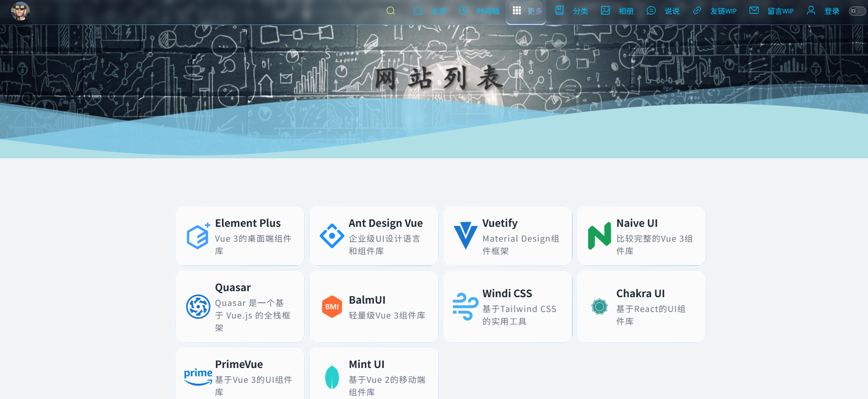The height and width of the screenshot is (399, 868).
Task: Click the Vuetify V logo
Action: [x=465, y=236]
